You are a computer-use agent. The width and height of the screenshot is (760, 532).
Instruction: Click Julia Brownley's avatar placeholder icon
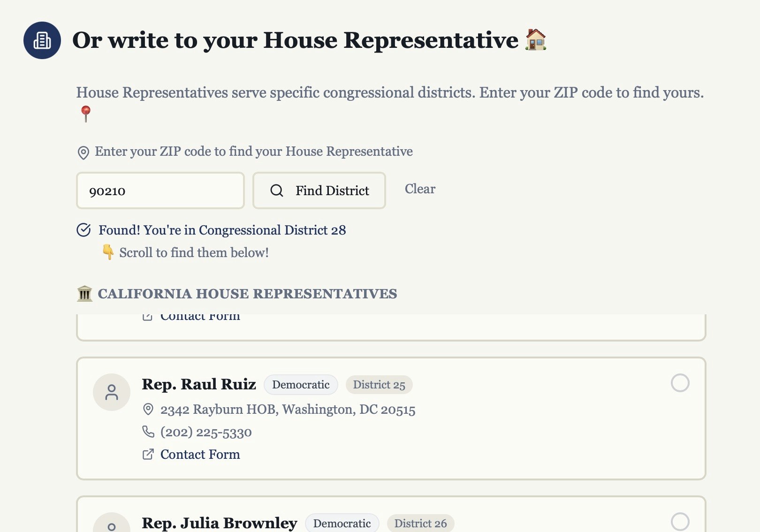pos(111,527)
